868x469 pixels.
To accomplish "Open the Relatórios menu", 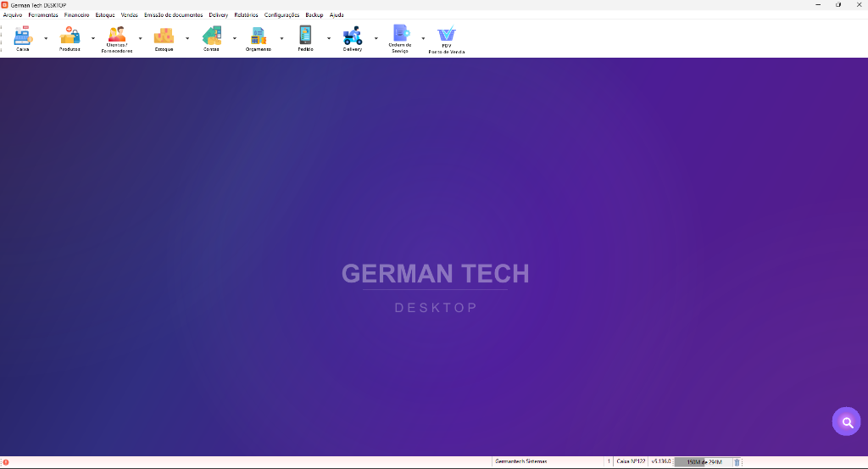I will pyautogui.click(x=246, y=15).
